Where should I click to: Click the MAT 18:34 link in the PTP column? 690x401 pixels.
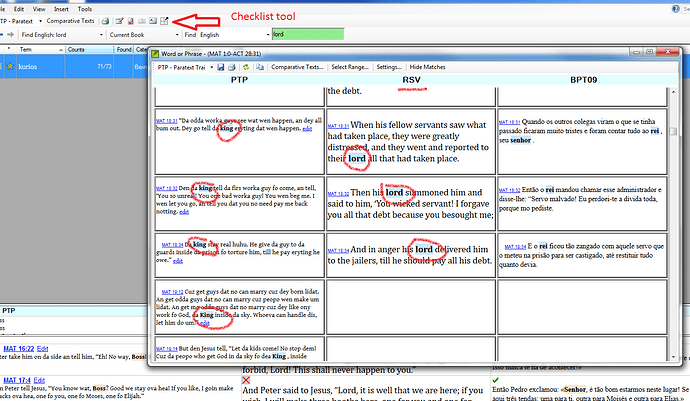pos(172,245)
